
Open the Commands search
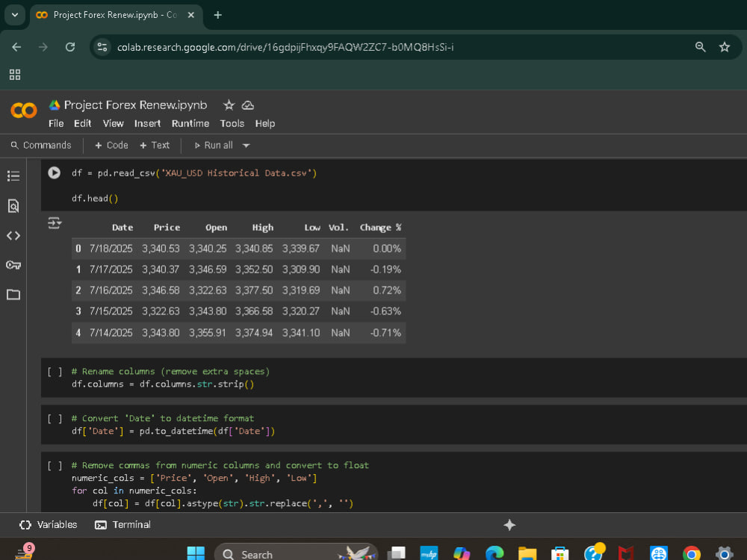click(41, 146)
